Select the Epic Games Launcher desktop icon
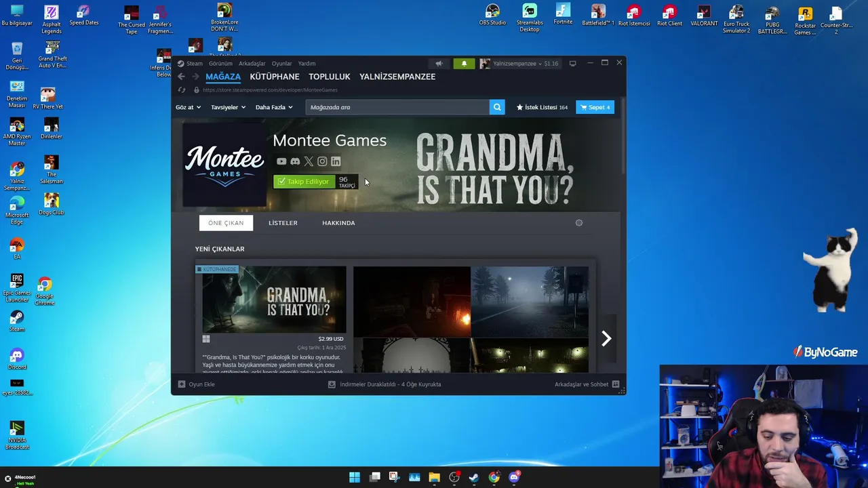 tap(17, 288)
